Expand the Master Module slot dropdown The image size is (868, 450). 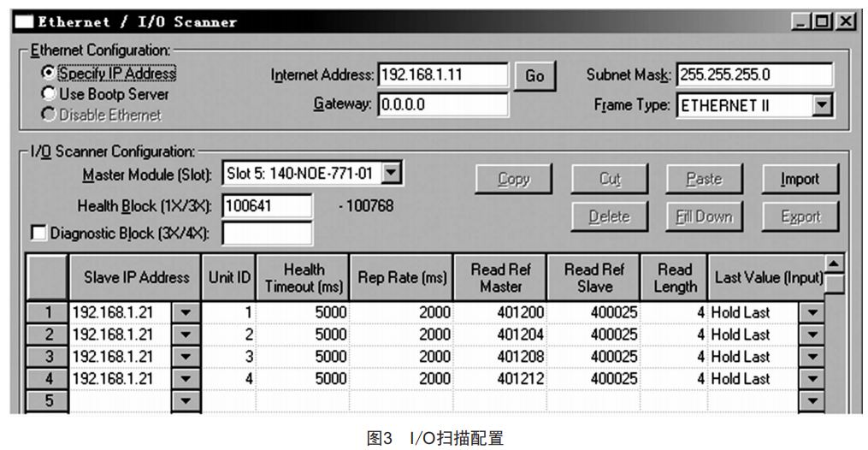coord(391,174)
